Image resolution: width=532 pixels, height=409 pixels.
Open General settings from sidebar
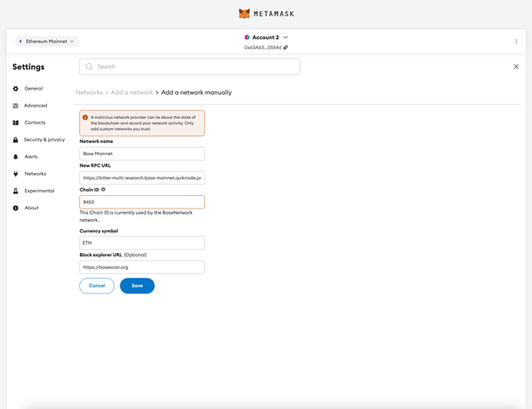click(x=34, y=89)
